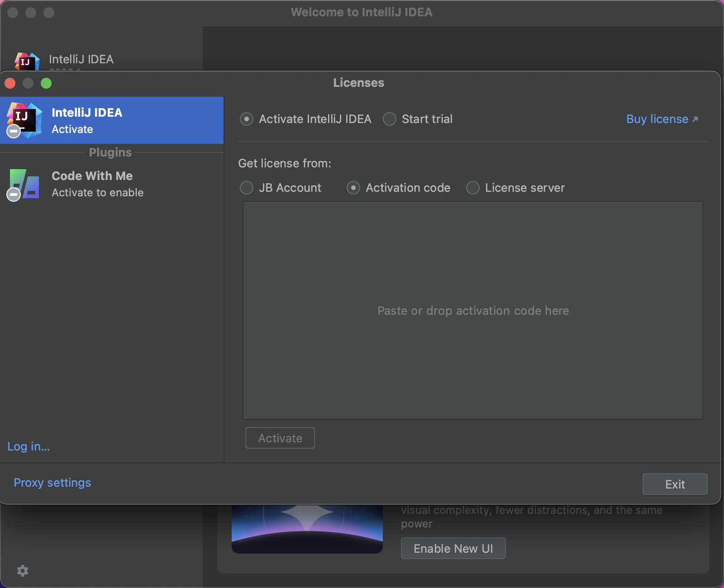Click the Get license from: label
724x588 pixels.
pos(285,163)
